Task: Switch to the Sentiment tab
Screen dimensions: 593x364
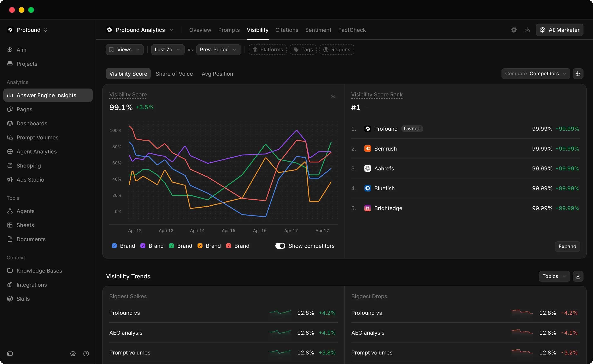Action: [x=318, y=30]
